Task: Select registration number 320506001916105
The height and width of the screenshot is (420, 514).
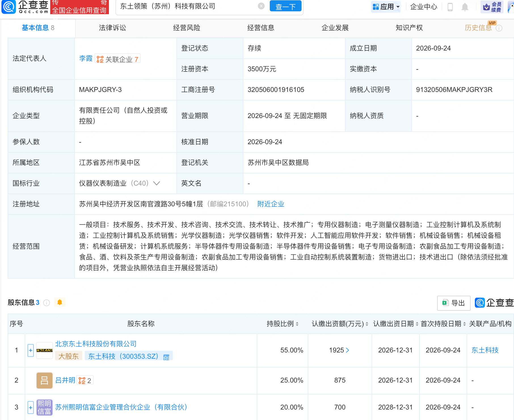Action: 276,90
